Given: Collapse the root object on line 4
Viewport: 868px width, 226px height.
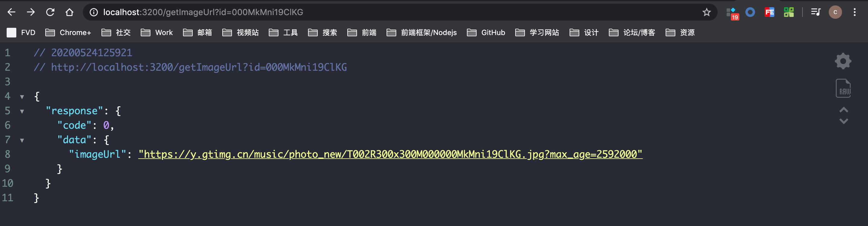Looking at the screenshot, I should click(x=22, y=97).
